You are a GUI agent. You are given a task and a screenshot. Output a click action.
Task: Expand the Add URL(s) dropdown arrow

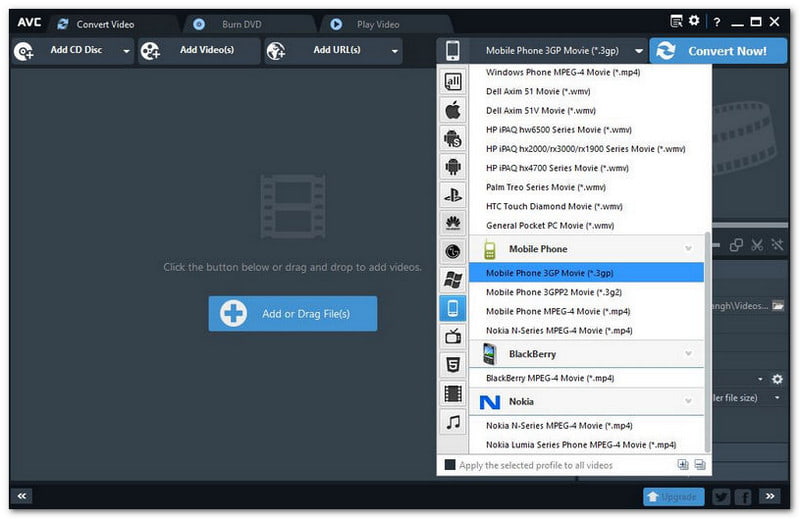[x=394, y=51]
